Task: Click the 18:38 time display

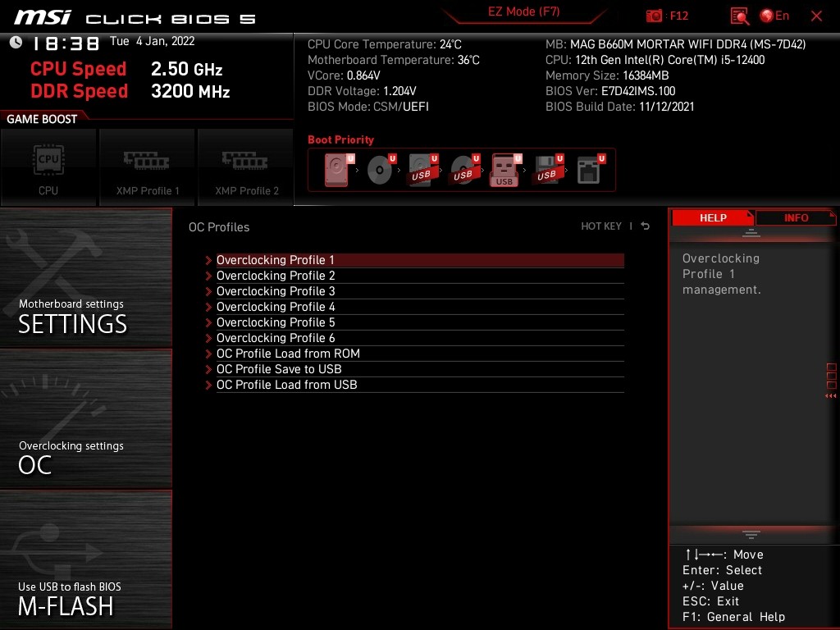Action: (66, 43)
